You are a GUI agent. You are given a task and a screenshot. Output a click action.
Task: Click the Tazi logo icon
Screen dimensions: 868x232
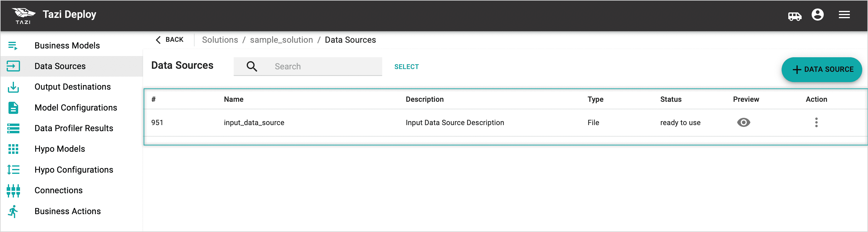point(23,15)
